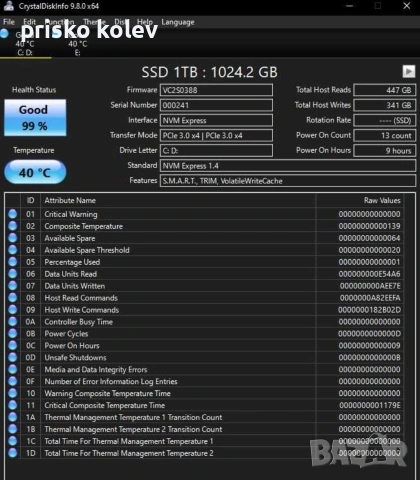The width and height of the screenshot is (420, 480).
Task: Select raw value 000000000E54A6
Action: [369, 274]
